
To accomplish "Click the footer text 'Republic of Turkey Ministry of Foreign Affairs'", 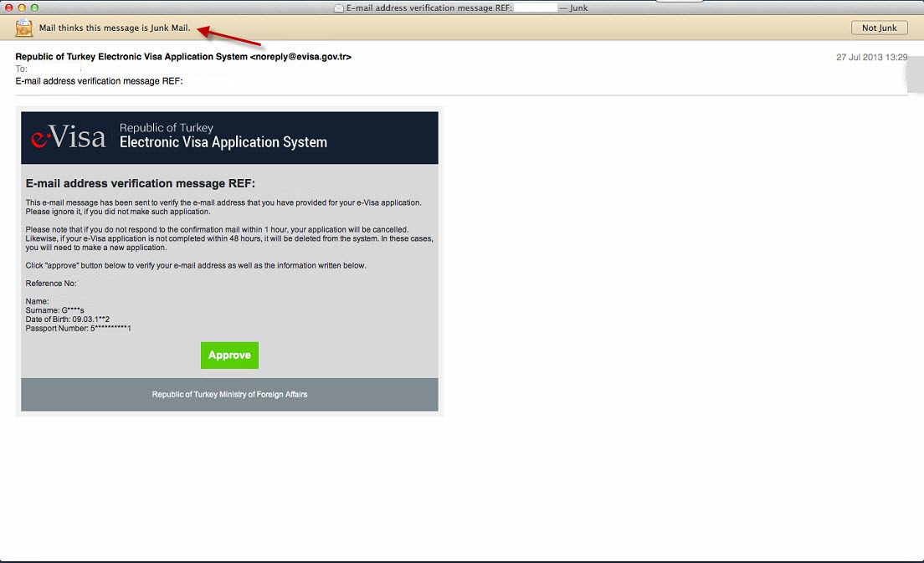I will [229, 395].
